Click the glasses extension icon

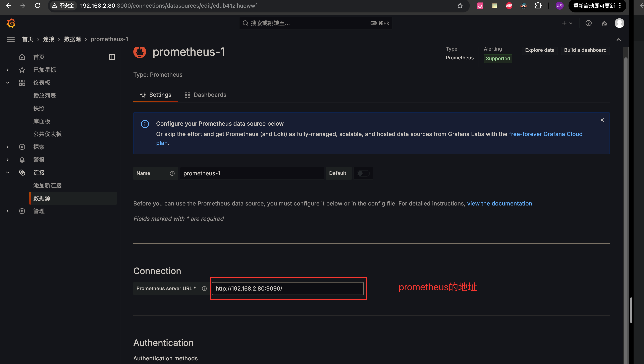click(x=524, y=5)
